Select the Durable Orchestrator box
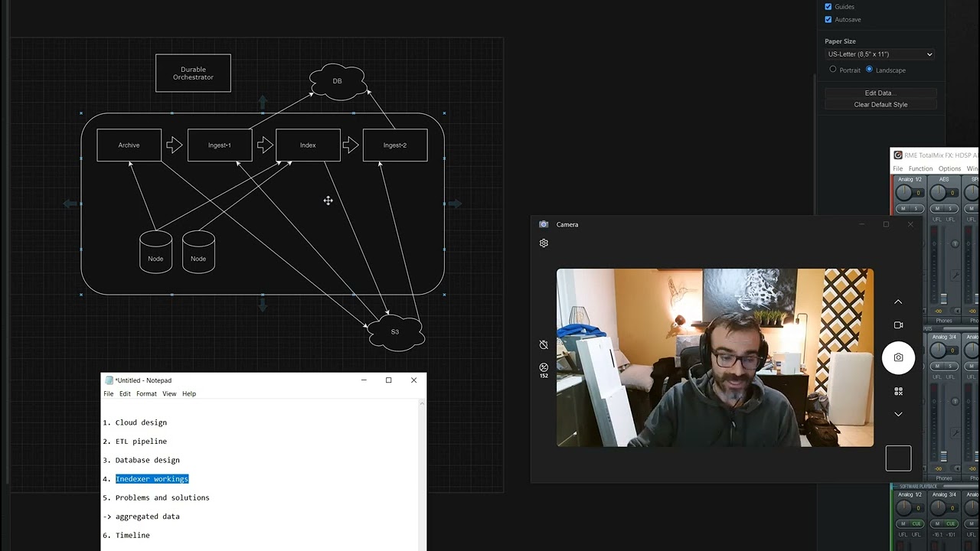This screenshot has height=551, width=980. pyautogui.click(x=193, y=73)
